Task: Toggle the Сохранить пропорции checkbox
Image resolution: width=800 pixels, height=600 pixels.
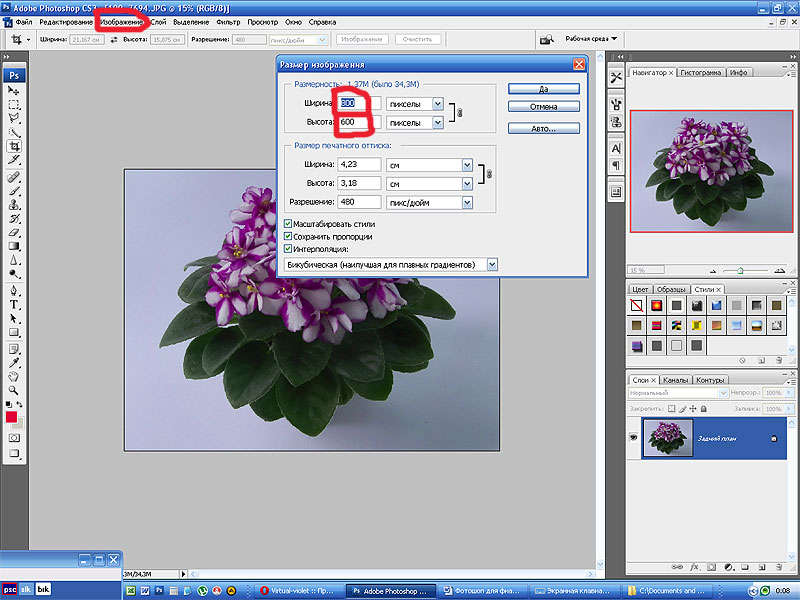Action: click(289, 236)
